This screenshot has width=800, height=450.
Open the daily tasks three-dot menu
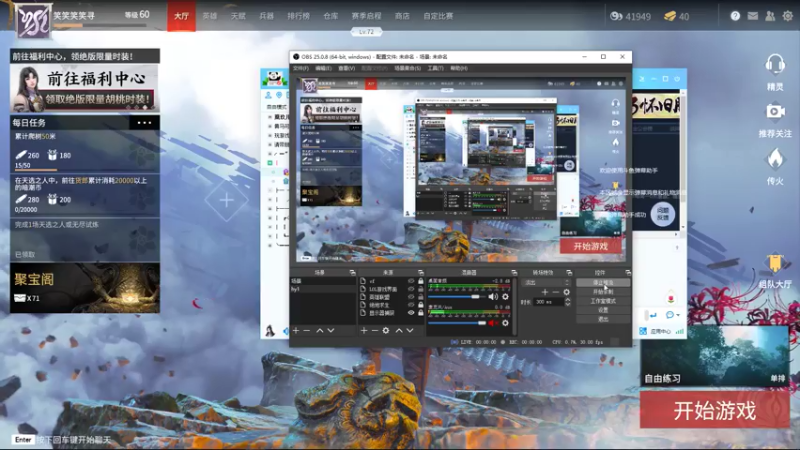coord(144,122)
